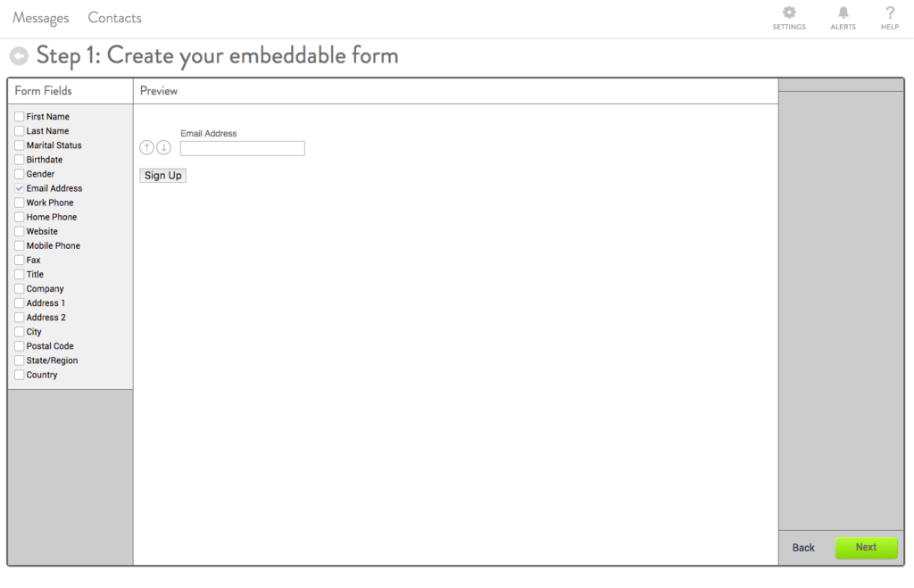The width and height of the screenshot is (914, 588).
Task: Switch to the Contacts section
Action: point(114,17)
